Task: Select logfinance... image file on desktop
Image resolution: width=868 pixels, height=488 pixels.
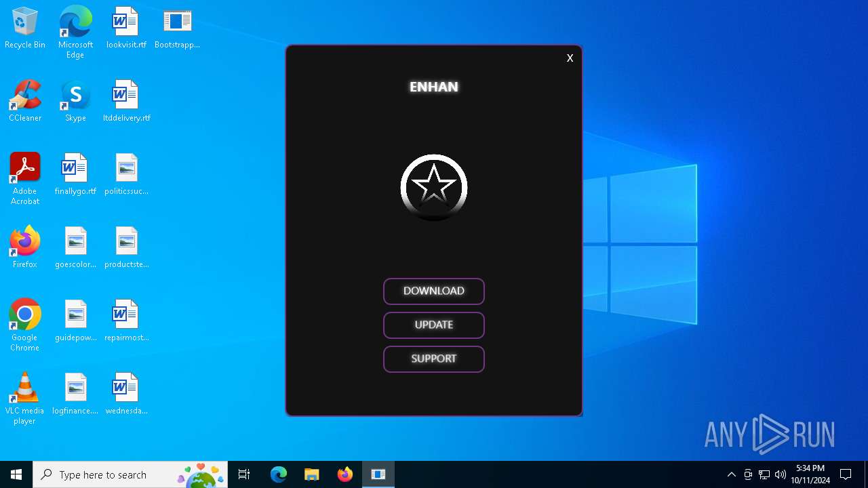Action: [x=75, y=394]
